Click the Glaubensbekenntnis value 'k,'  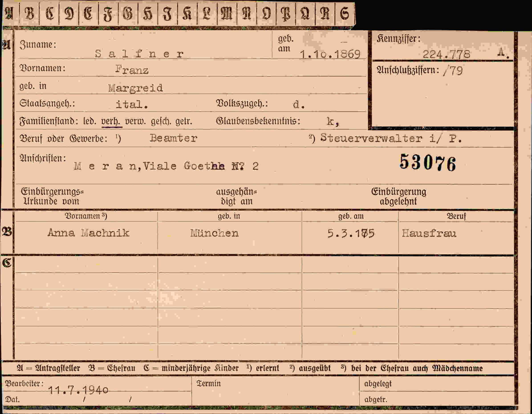[333, 122]
